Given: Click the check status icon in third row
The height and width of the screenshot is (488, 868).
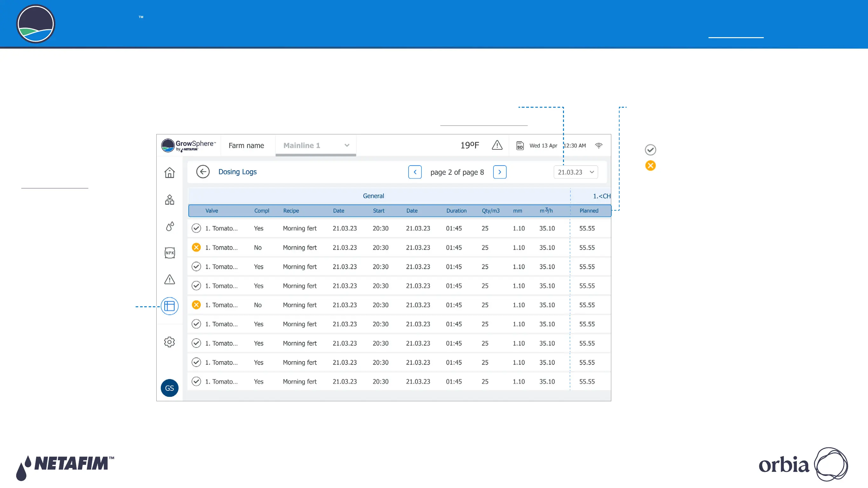Looking at the screenshot, I should [x=196, y=267].
